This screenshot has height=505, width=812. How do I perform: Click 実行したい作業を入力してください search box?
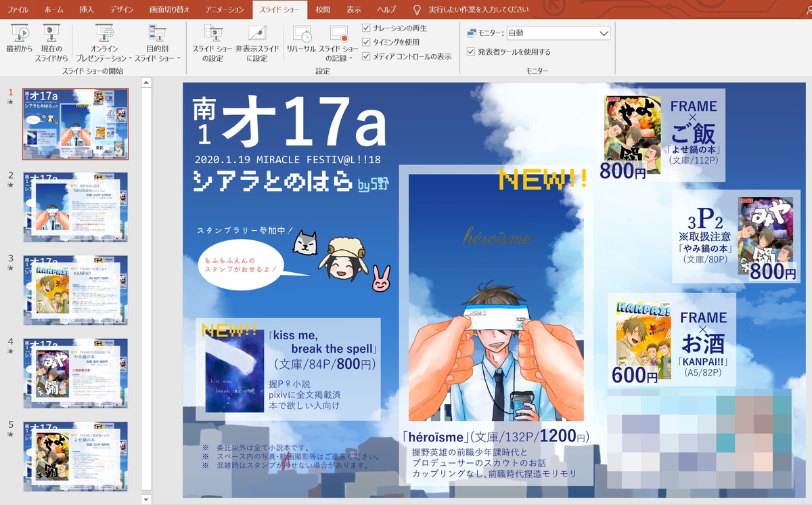pos(479,9)
